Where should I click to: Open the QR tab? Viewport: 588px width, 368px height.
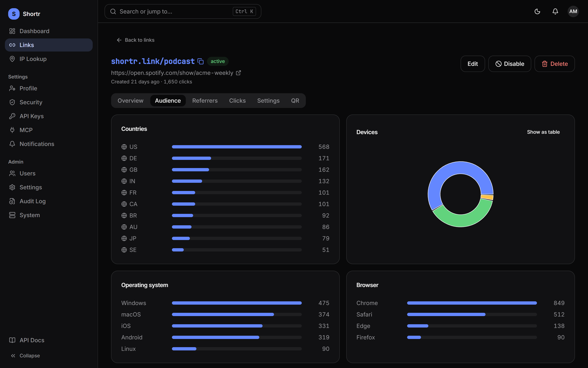295,101
